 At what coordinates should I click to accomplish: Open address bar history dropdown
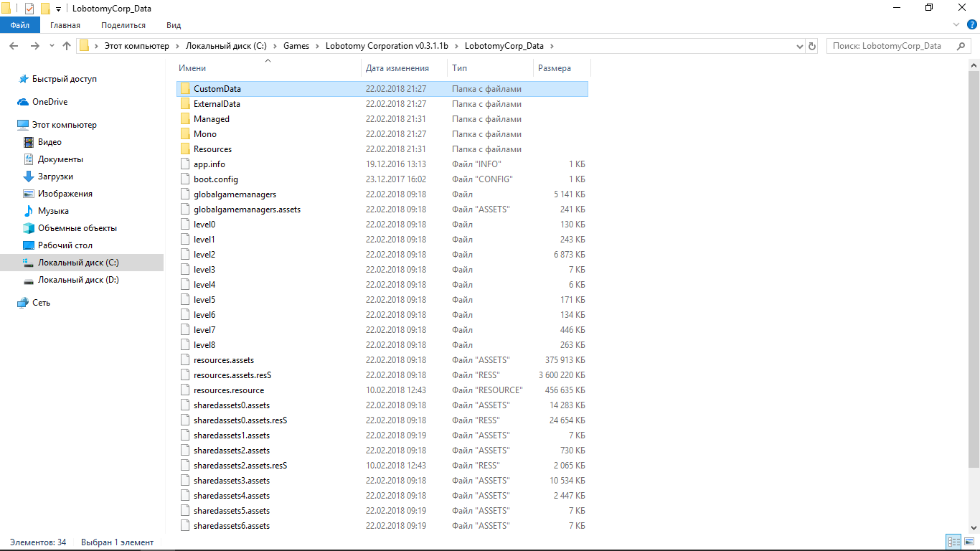(x=800, y=46)
